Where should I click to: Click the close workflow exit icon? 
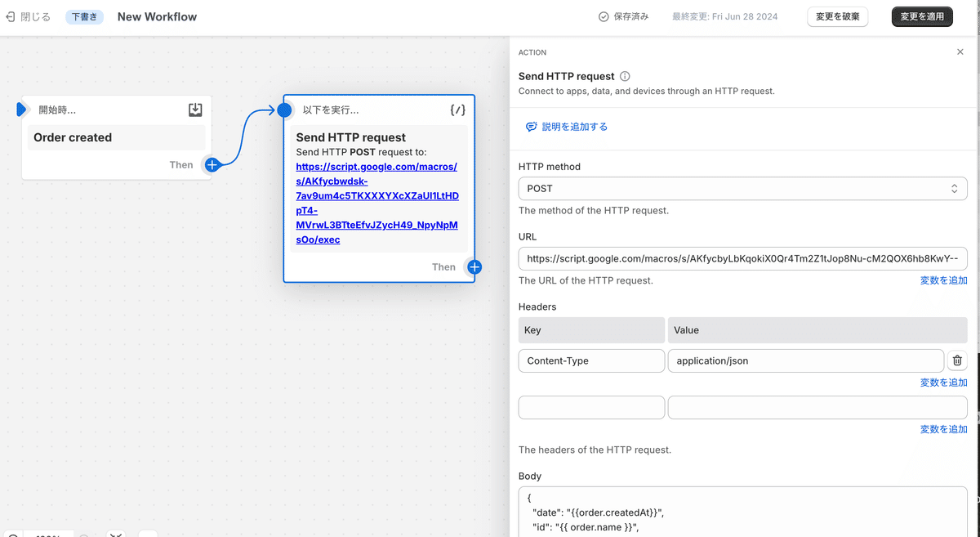click(10, 16)
